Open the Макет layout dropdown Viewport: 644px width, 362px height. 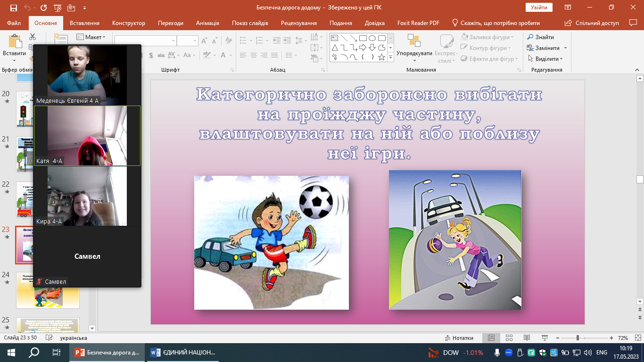pyautogui.click(x=91, y=37)
